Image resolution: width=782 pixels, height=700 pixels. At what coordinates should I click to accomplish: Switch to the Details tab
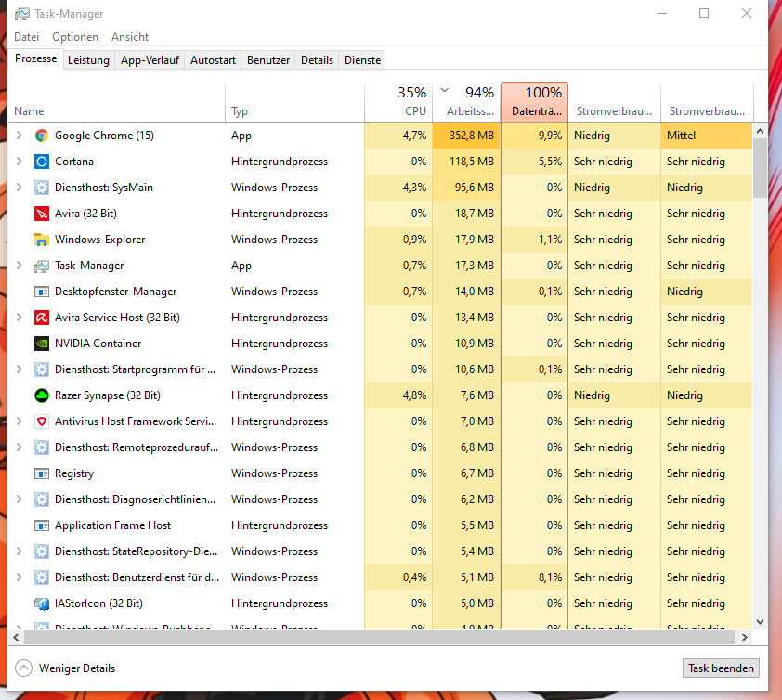pyautogui.click(x=317, y=60)
